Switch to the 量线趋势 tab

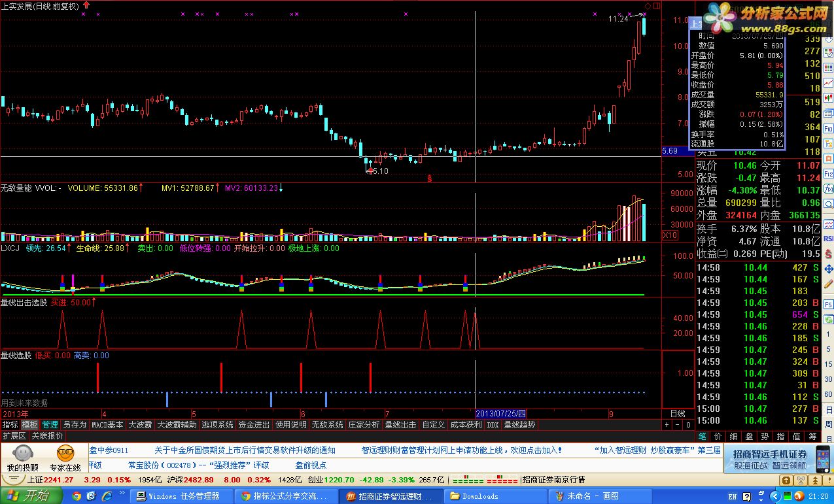pyautogui.click(x=519, y=425)
